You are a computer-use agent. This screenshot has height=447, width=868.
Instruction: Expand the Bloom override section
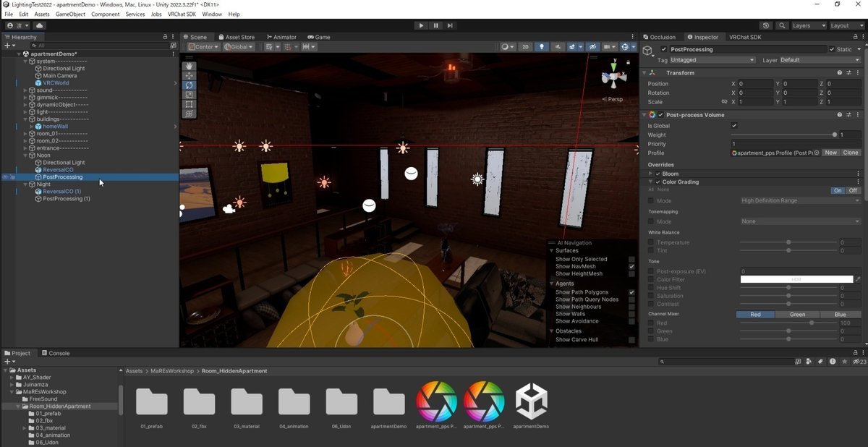651,174
